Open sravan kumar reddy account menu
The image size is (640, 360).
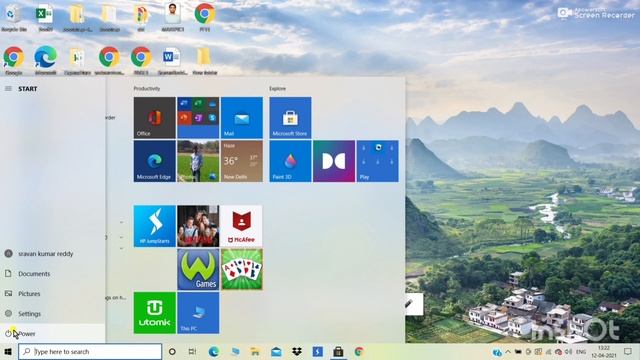click(x=53, y=253)
